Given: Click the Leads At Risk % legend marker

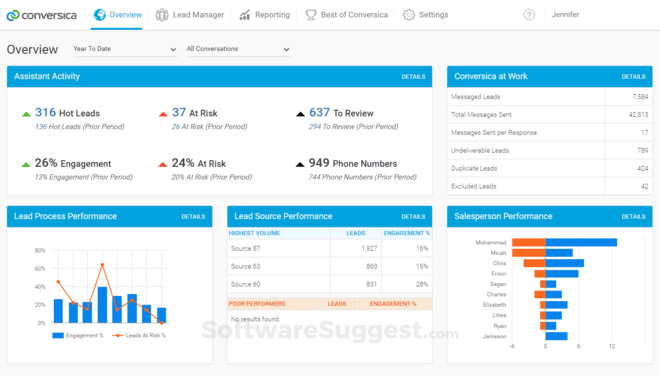Looking at the screenshot, I should (x=118, y=335).
